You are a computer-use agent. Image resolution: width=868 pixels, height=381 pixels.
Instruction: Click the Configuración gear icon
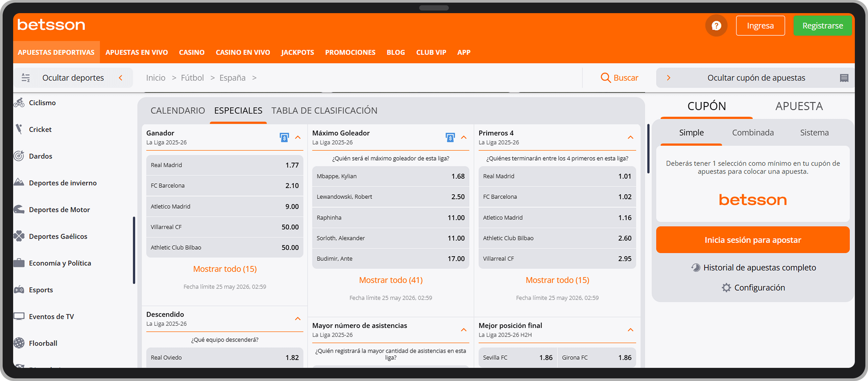726,287
